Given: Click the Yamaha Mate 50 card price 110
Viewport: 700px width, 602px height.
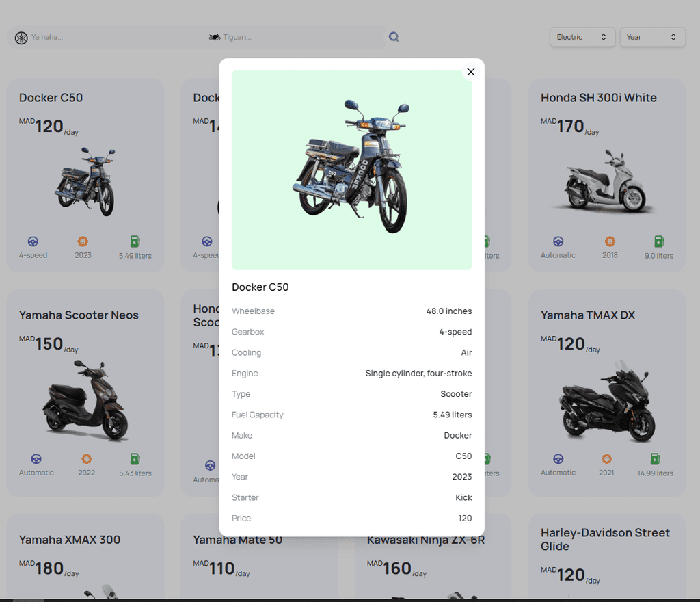Looking at the screenshot, I should (x=221, y=568).
